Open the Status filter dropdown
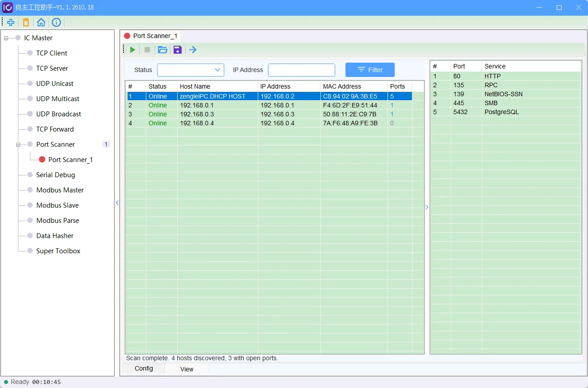 [x=191, y=70]
